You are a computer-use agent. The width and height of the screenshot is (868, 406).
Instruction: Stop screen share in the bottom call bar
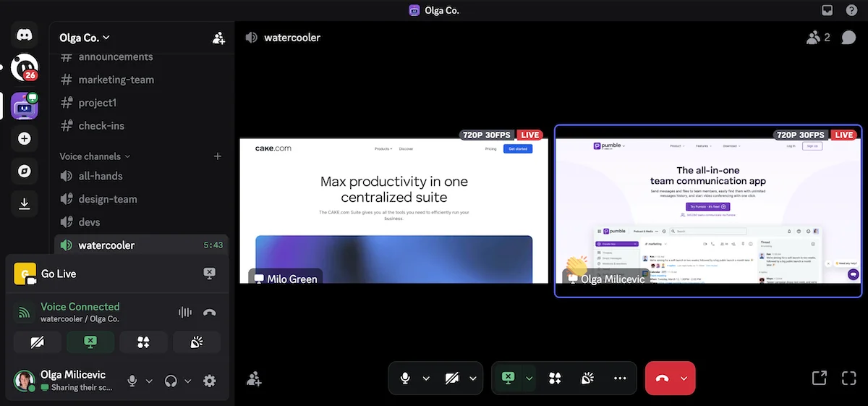tap(509, 378)
